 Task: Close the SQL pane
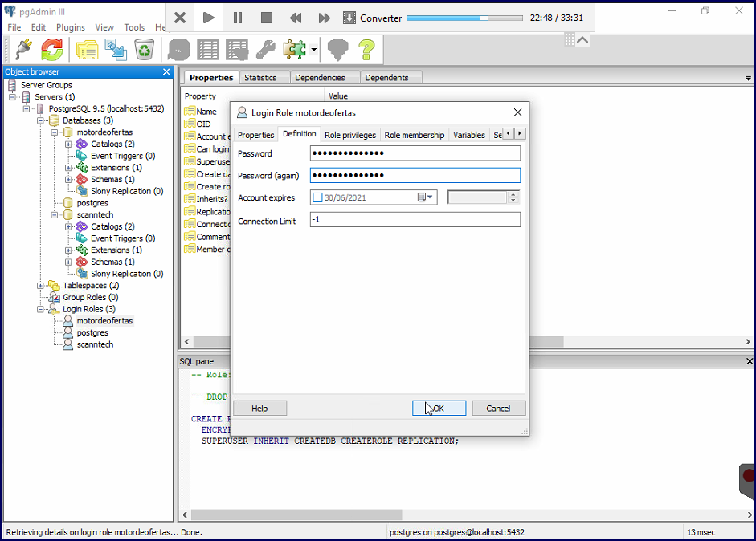coord(750,361)
